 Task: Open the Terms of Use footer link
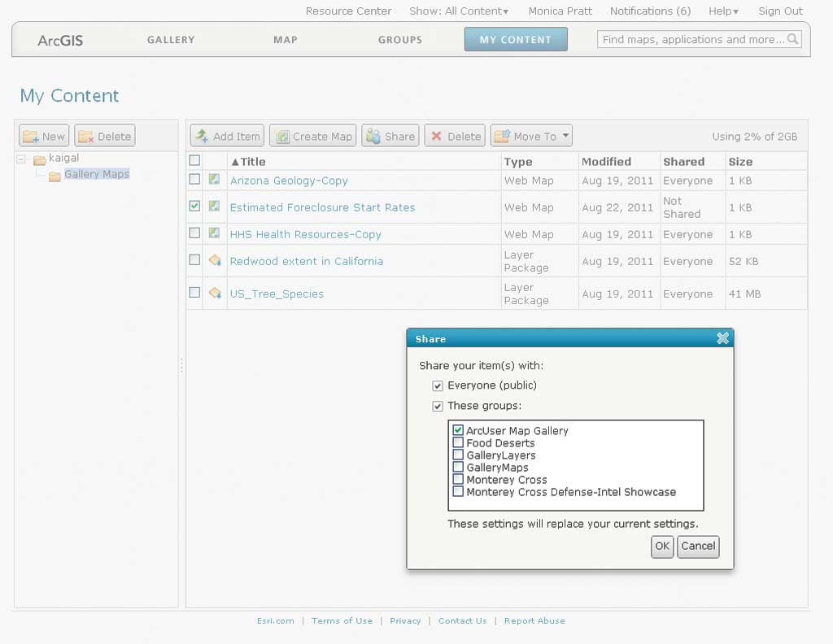coord(342,620)
